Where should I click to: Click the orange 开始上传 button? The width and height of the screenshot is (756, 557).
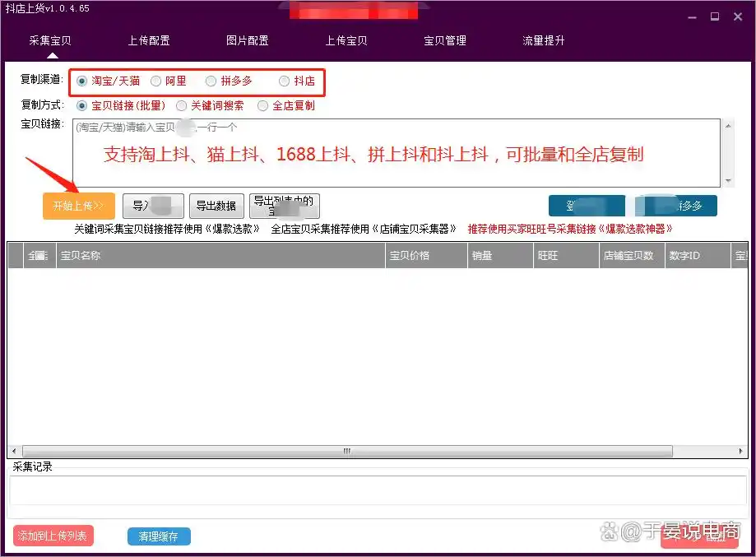(78, 206)
